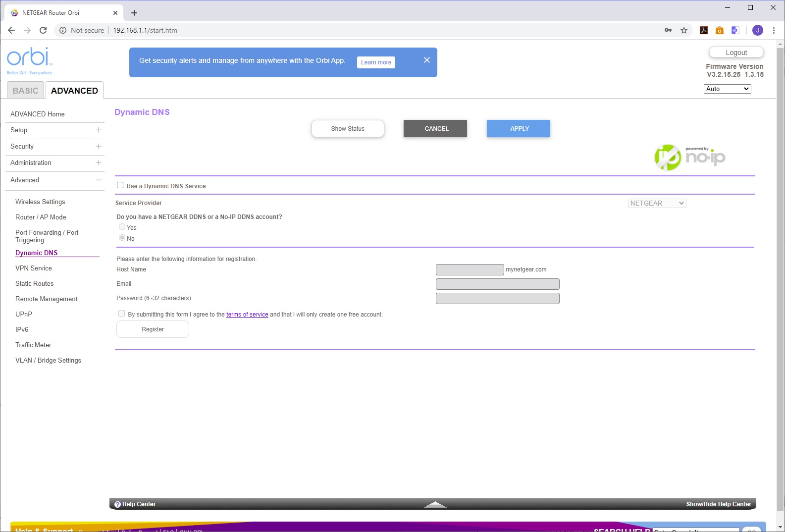Enable Use a Dynamic DNS Service checkbox
785x532 pixels.
coord(120,185)
